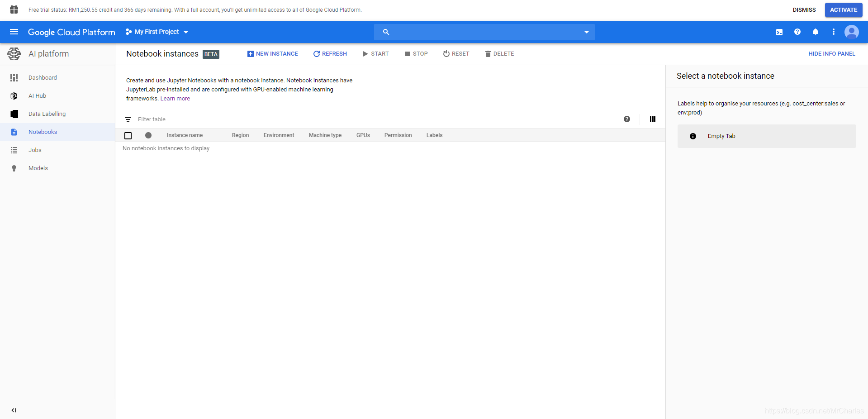This screenshot has width=868, height=419.
Task: Click the search magnifier icon
Action: coord(386,32)
